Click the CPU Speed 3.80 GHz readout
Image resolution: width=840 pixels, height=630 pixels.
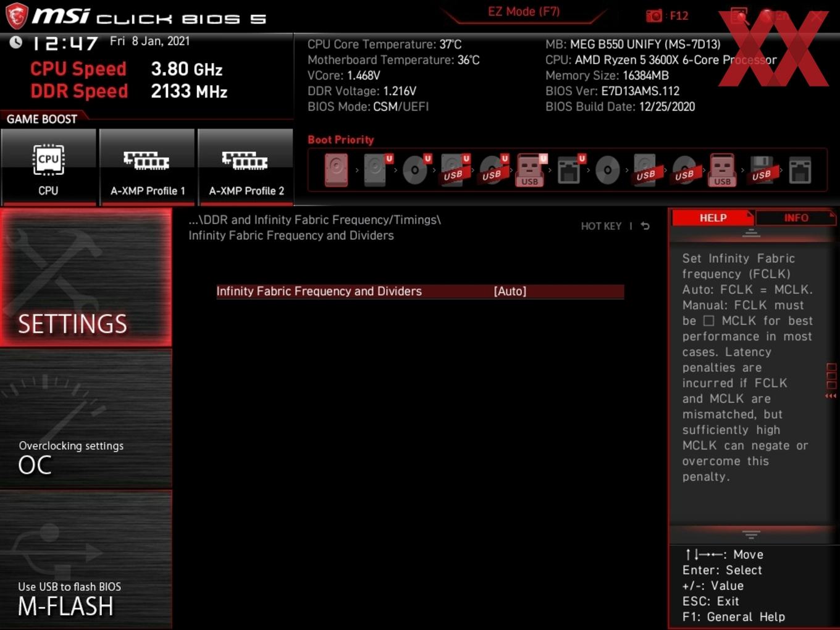pos(127,69)
